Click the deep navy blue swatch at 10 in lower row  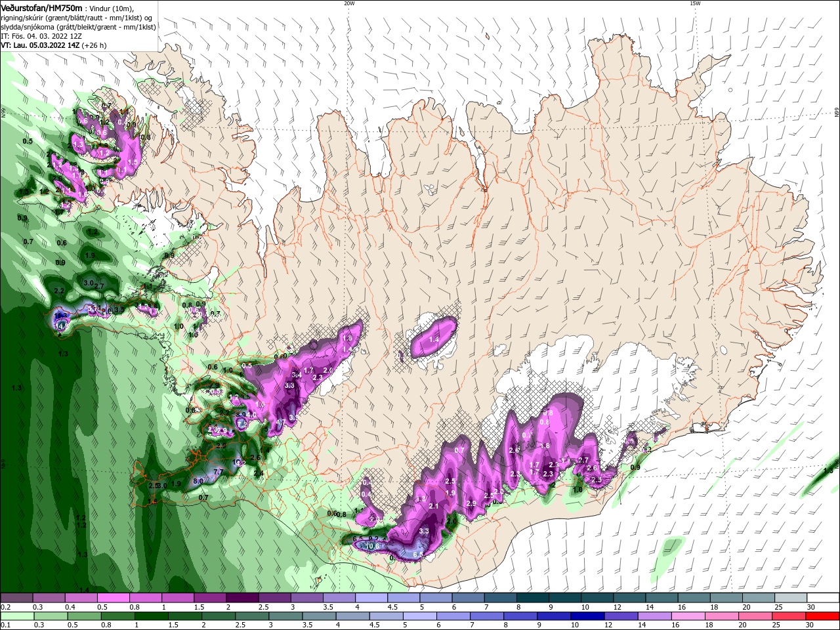tap(587, 616)
